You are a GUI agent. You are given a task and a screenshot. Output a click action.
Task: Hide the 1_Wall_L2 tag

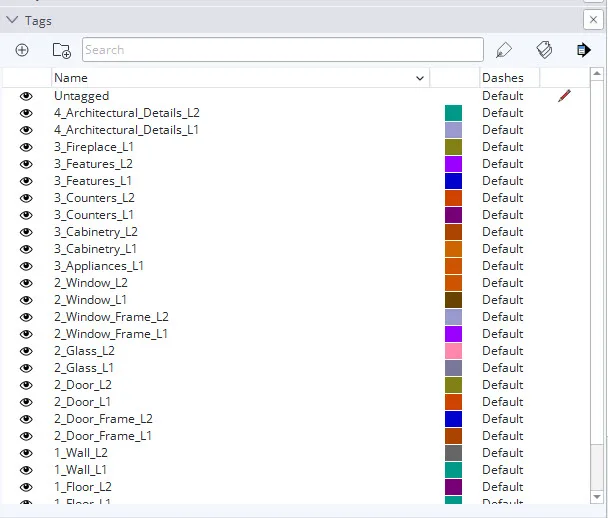[x=26, y=453]
